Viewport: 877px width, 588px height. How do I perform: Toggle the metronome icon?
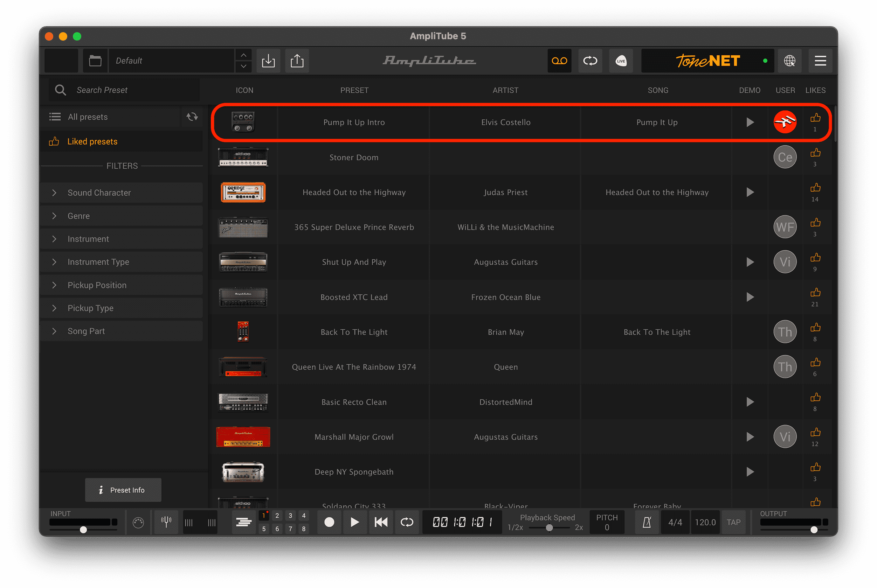[647, 522]
